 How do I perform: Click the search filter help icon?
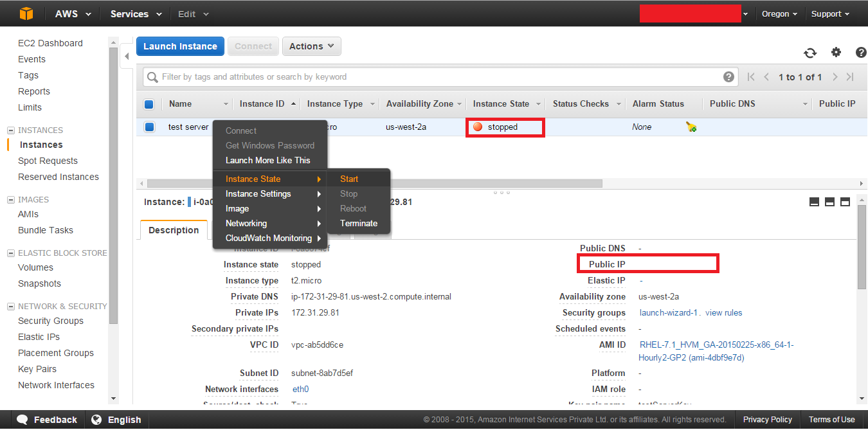pyautogui.click(x=728, y=76)
